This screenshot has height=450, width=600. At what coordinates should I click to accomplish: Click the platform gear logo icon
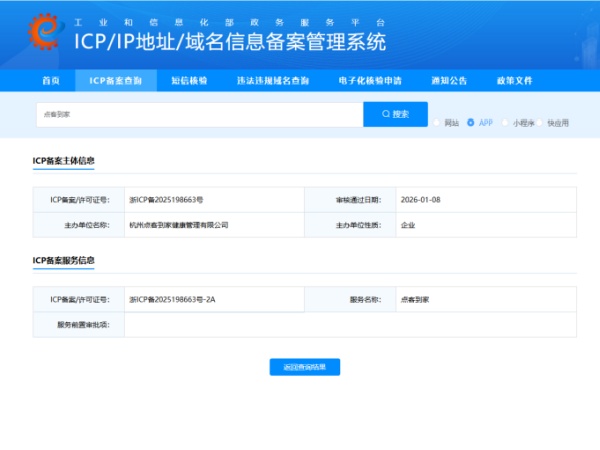43,34
